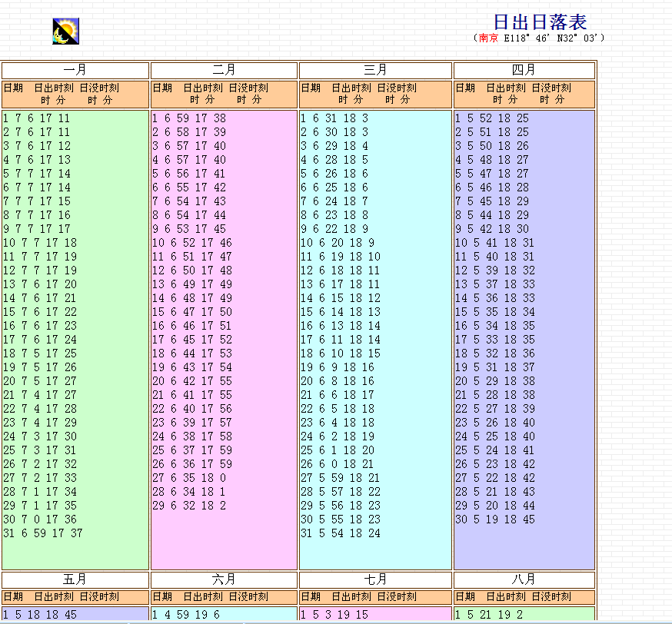Select the 五月 month header
Viewport: 672px width, 624px height.
pyautogui.click(x=75, y=579)
